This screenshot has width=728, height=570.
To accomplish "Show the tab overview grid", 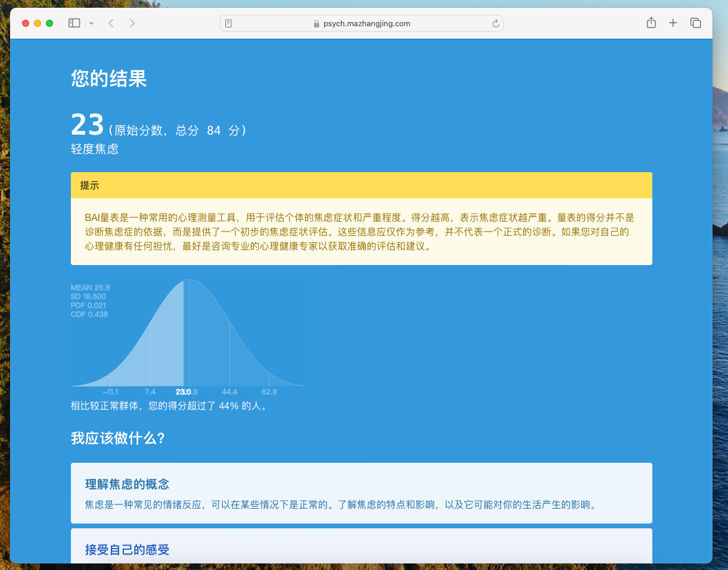I will [695, 22].
